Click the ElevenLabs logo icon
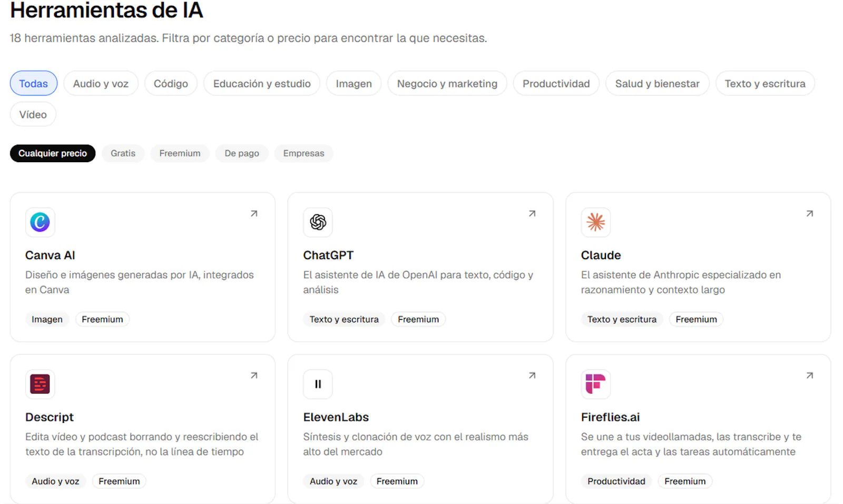Viewport: 843px width, 504px height. [318, 384]
